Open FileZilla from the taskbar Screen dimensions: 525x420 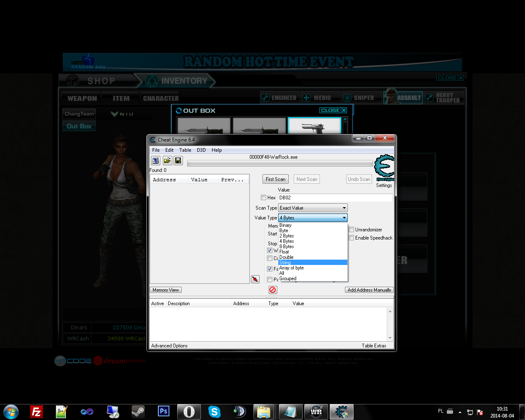37,411
